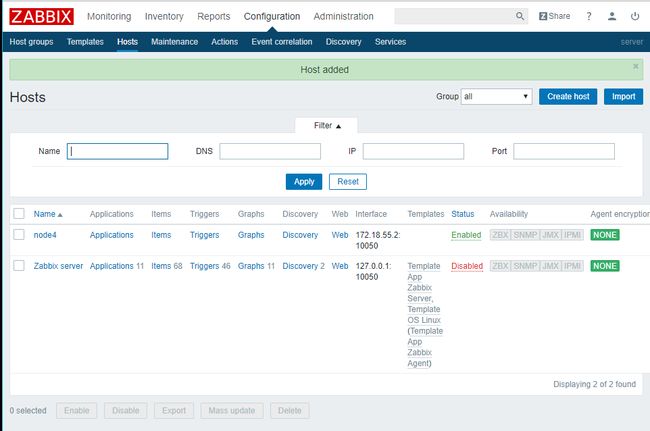Open the Administration menu

coord(343,17)
